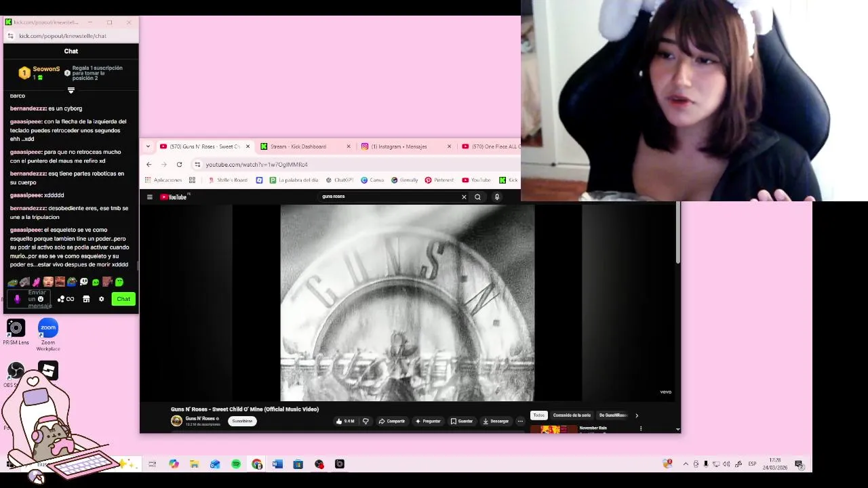Run the YouTube search magnifier button
Viewport: 868px width, 488px height.
pos(477,197)
